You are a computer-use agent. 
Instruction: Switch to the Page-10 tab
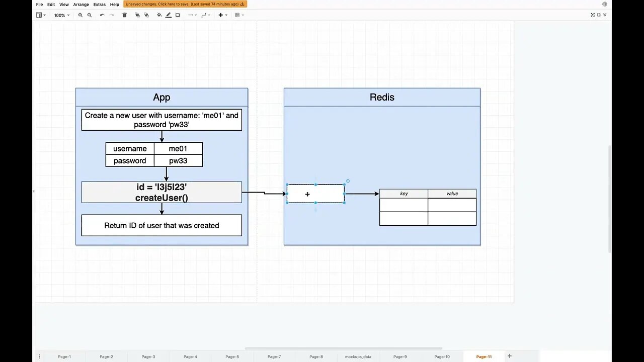click(x=442, y=356)
